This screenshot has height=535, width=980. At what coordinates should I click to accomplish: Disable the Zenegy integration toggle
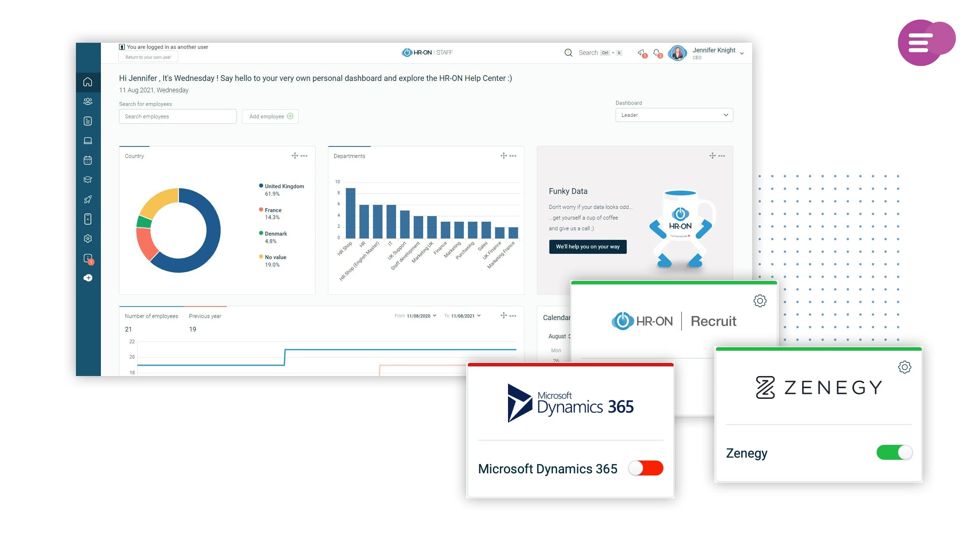[x=894, y=453]
